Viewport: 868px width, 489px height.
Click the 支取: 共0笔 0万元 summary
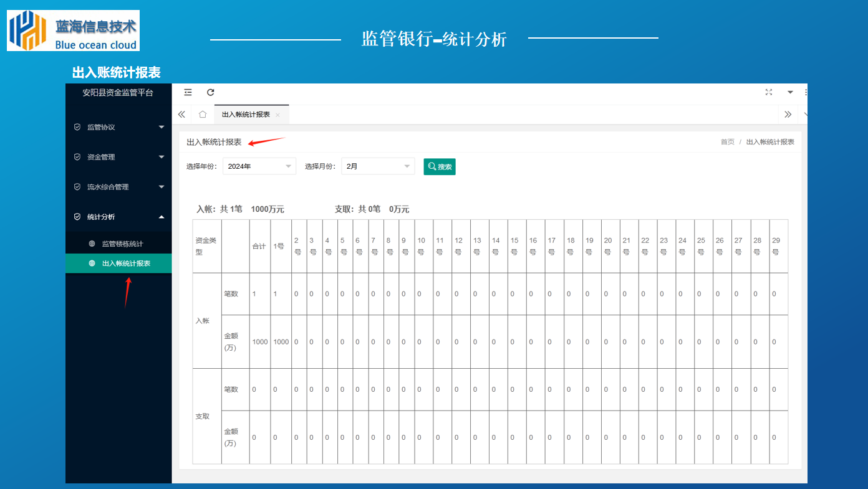pos(372,209)
